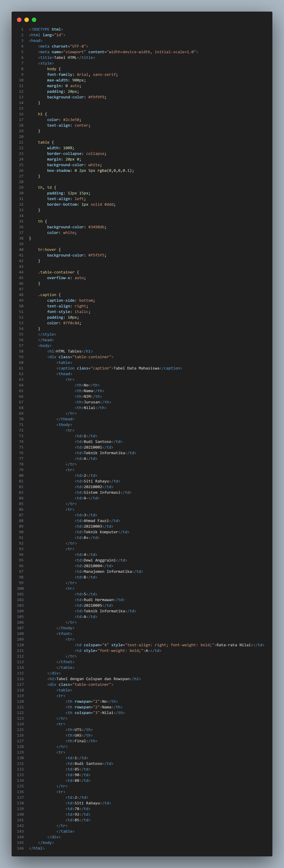The height and width of the screenshot is (868, 284).
Task: Click the caption-side: bottom property line
Action: (71, 301)
